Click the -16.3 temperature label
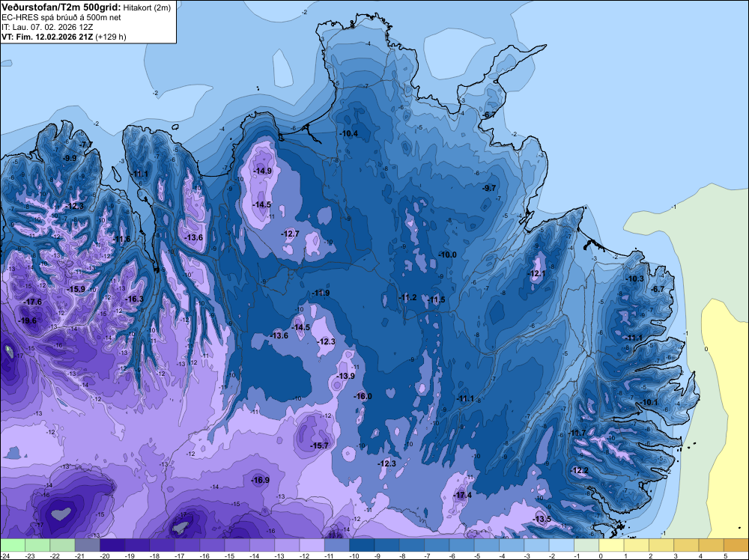Viewport: 749px width, 560px height. [x=134, y=299]
